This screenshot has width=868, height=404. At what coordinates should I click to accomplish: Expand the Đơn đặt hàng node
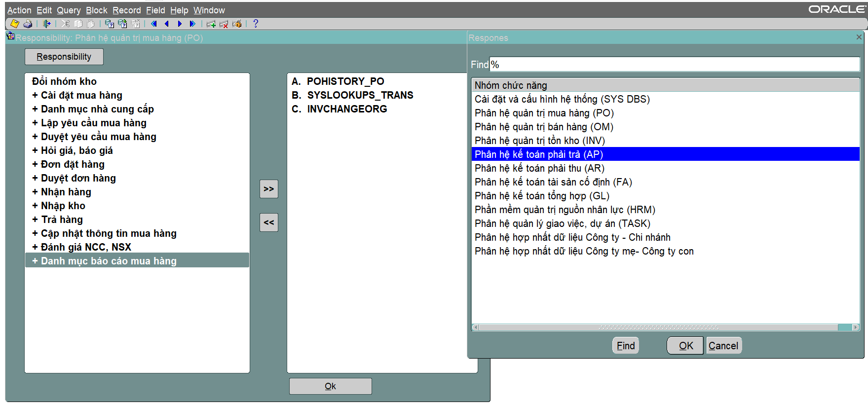[35, 164]
